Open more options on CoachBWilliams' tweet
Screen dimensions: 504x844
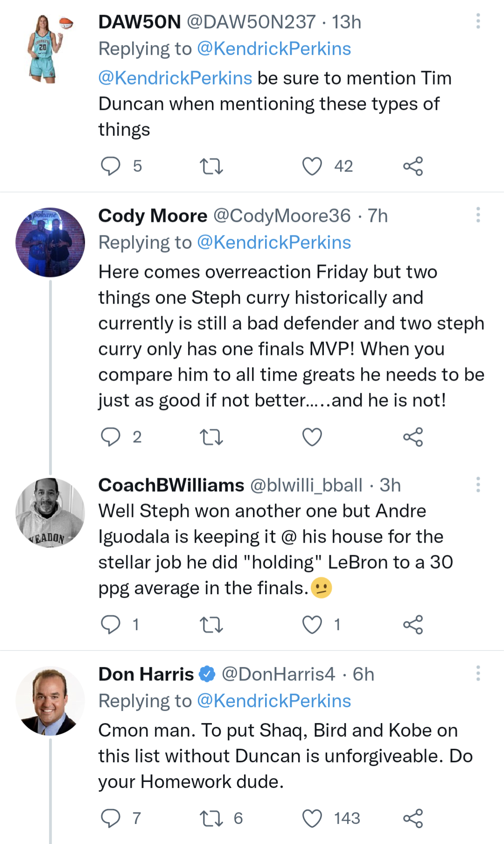[478, 485]
